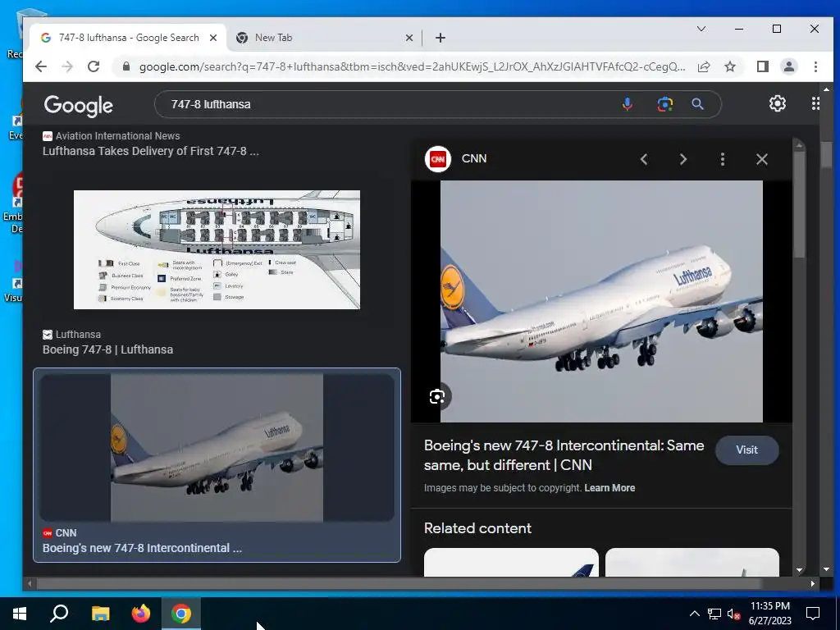
Task: Click the preview panel scroll down arrow
Action: tap(799, 570)
